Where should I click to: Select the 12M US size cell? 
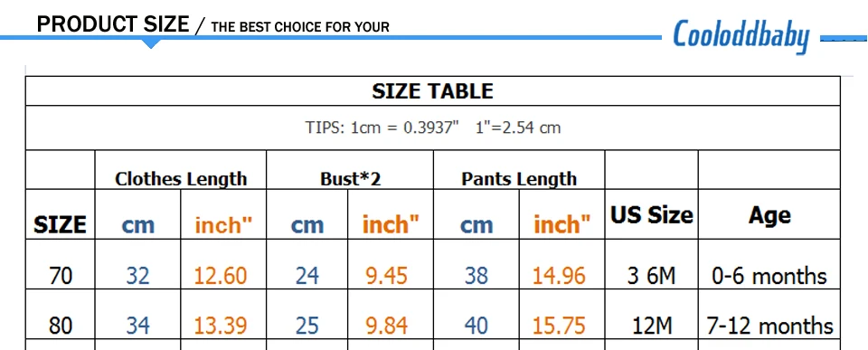point(652,325)
